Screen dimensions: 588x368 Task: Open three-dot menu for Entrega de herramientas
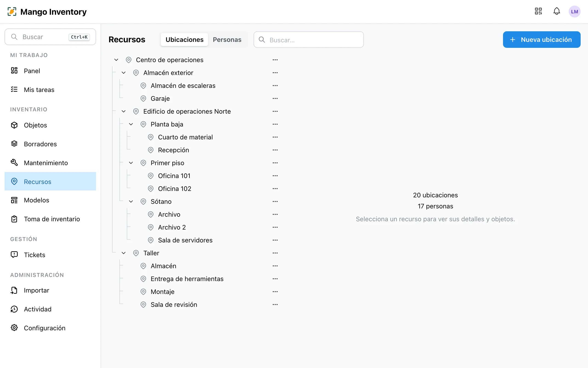click(x=275, y=279)
